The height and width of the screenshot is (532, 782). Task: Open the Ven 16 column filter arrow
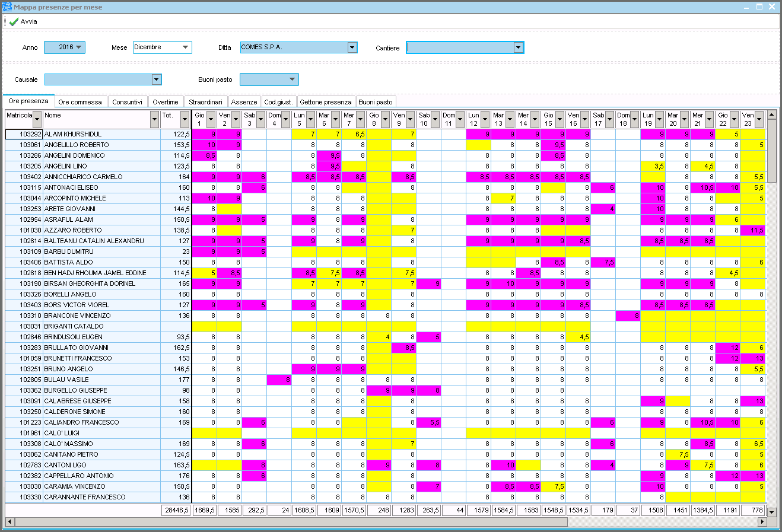(x=584, y=119)
